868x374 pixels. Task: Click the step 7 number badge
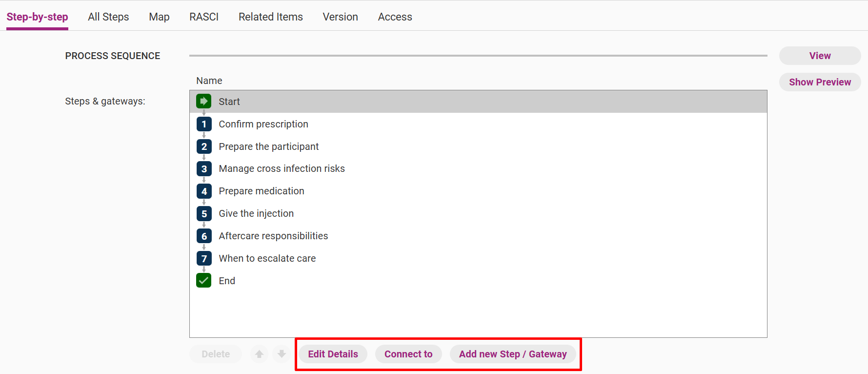[204, 258]
